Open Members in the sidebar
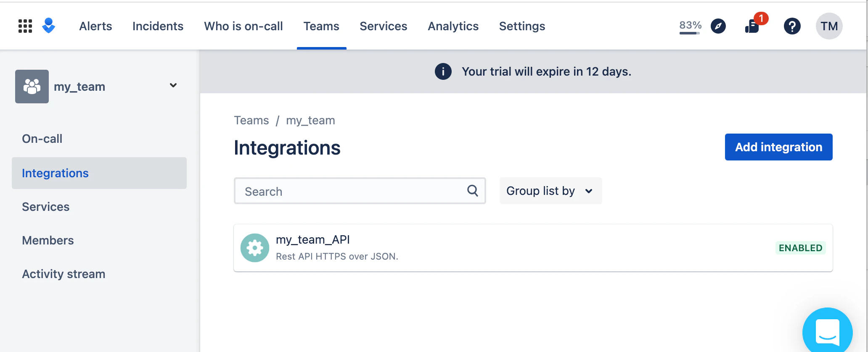The width and height of the screenshot is (868, 352). click(x=48, y=240)
